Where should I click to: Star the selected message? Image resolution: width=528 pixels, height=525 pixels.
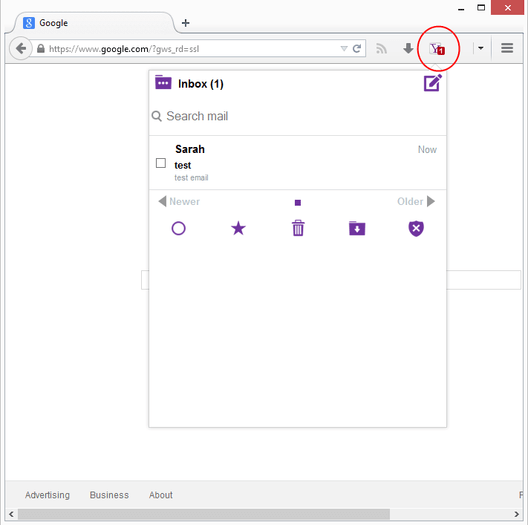238,228
